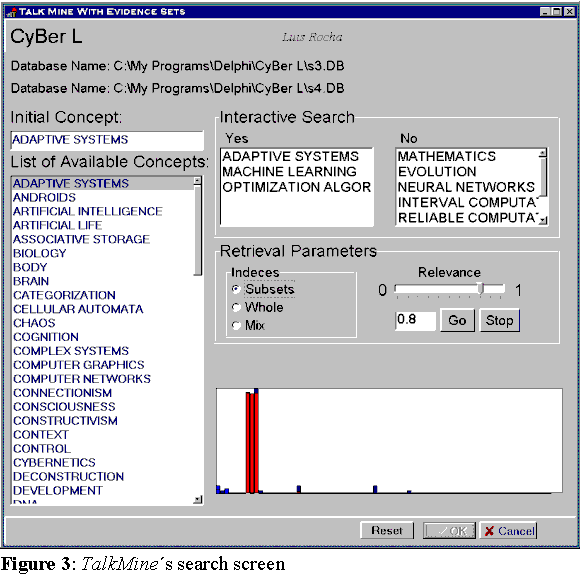Click the Reset button

[387, 531]
